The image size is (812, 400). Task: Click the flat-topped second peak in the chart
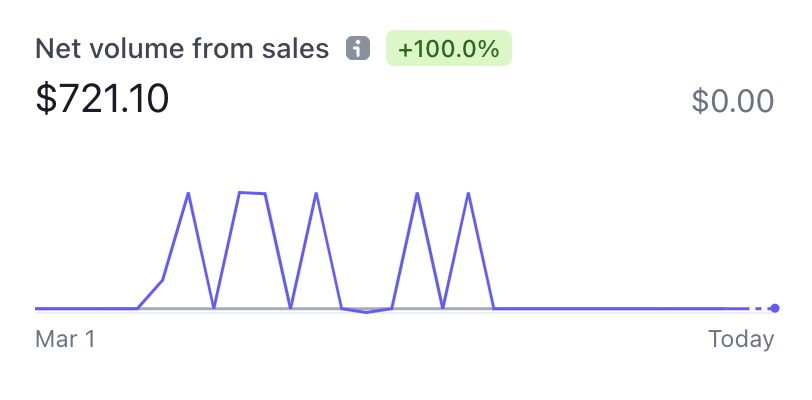point(252,193)
